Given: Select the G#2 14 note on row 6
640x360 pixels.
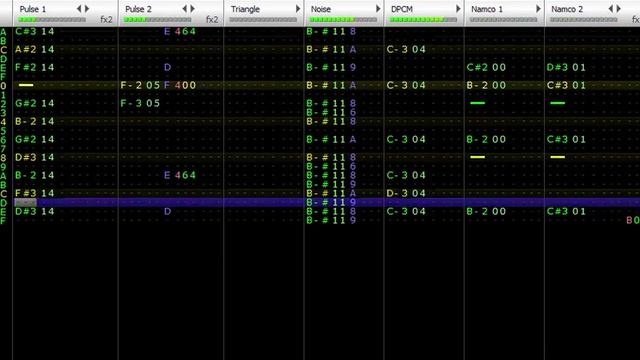Looking at the screenshot, I should coord(35,139).
